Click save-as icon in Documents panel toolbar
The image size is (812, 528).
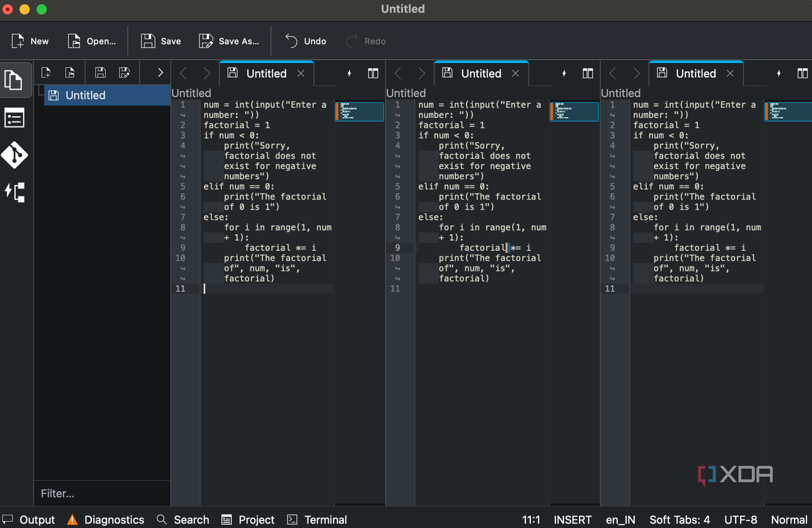(125, 73)
